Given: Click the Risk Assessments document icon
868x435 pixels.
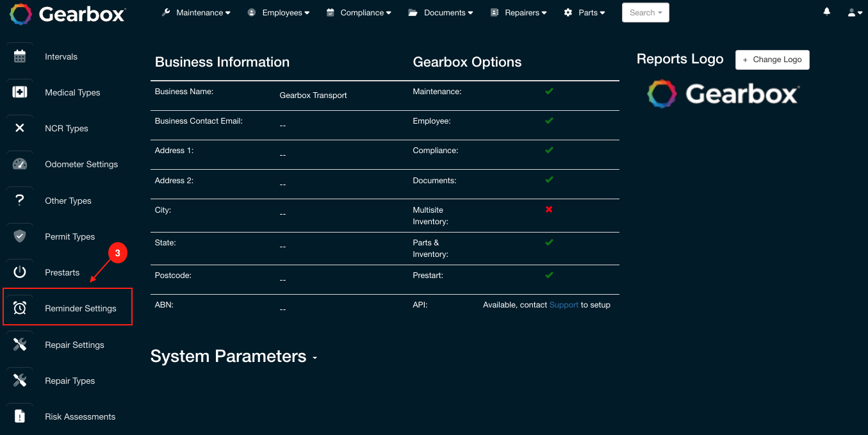Looking at the screenshot, I should 20,416.
